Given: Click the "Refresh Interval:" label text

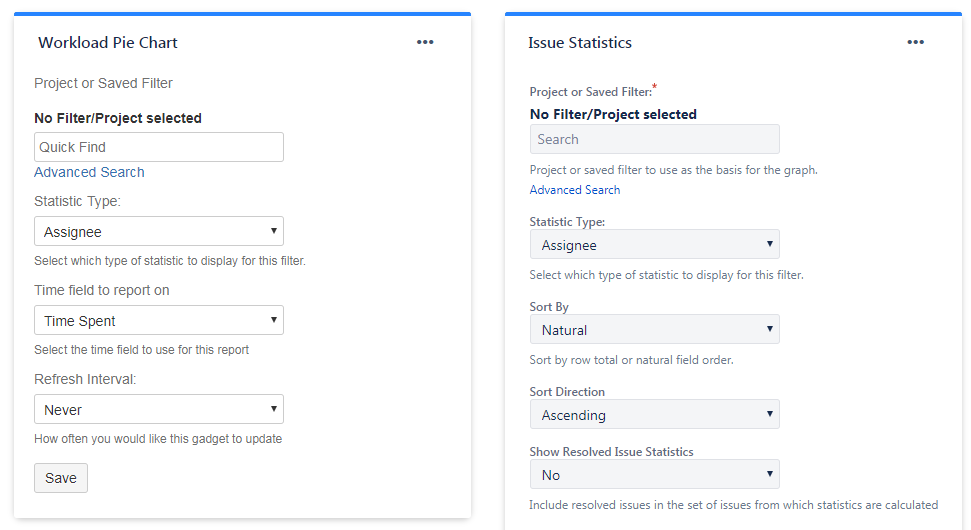Looking at the screenshot, I should [x=86, y=379].
